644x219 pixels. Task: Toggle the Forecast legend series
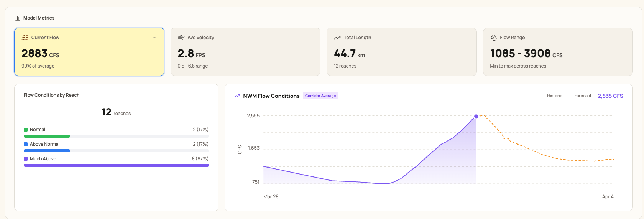(x=579, y=96)
